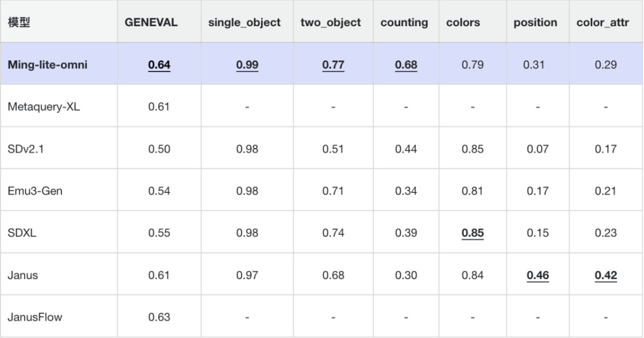Select the two_object column header

click(x=330, y=23)
